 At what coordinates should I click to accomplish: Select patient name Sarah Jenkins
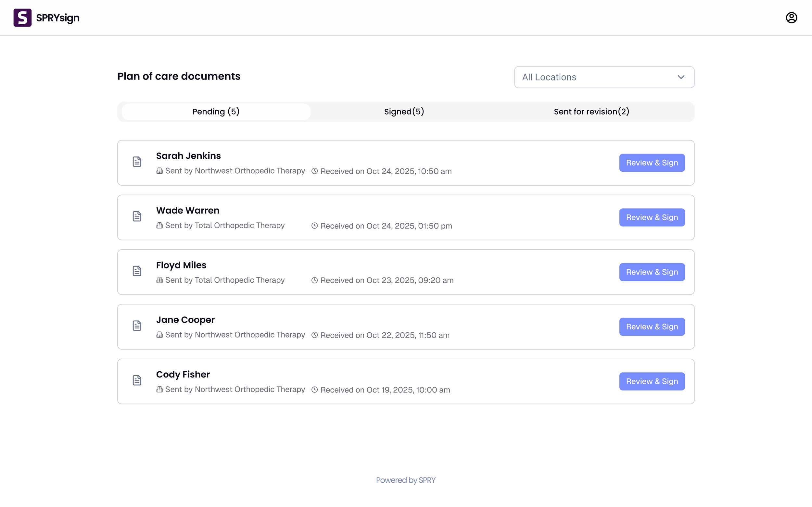(188, 156)
